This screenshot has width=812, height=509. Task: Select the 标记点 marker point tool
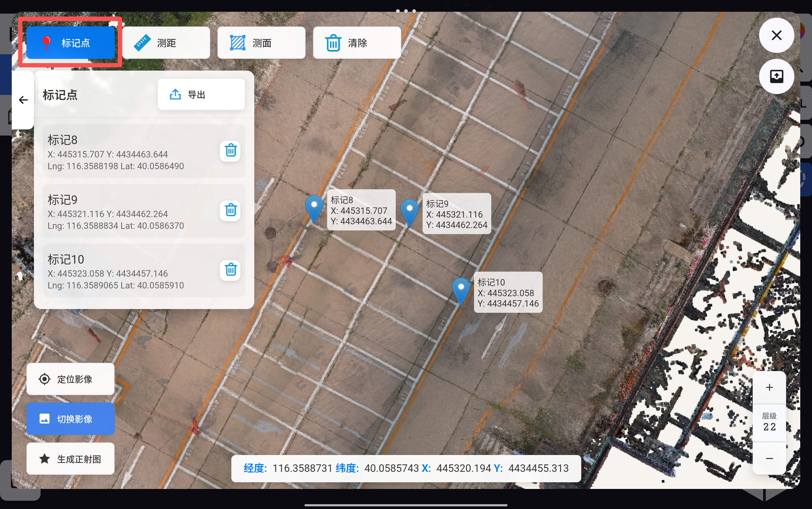pyautogui.click(x=70, y=43)
